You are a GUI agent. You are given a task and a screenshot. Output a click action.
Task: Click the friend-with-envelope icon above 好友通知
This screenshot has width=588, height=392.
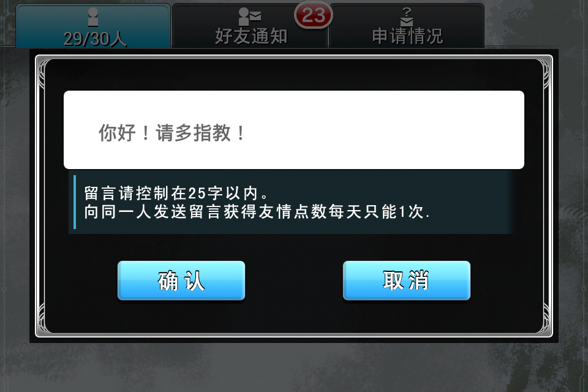tap(250, 16)
